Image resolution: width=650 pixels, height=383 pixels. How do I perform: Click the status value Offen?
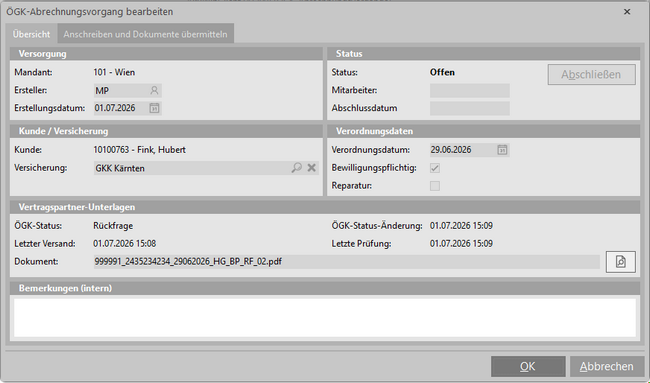point(442,72)
